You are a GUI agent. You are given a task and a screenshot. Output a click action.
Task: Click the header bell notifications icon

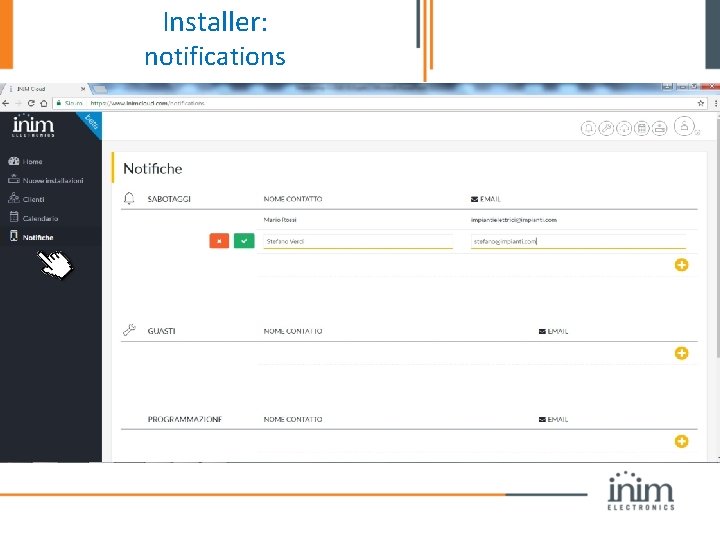tap(589, 128)
